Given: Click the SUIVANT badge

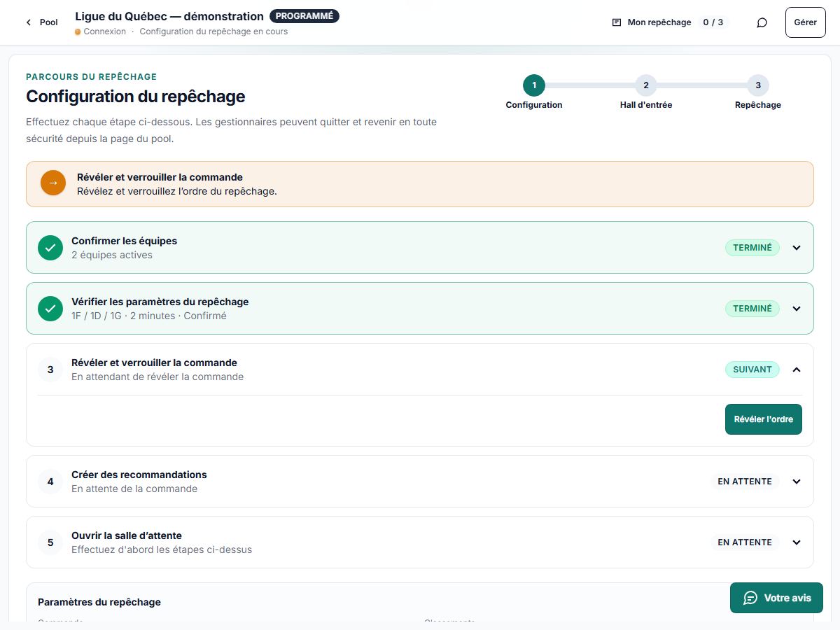Looking at the screenshot, I should [752, 370].
